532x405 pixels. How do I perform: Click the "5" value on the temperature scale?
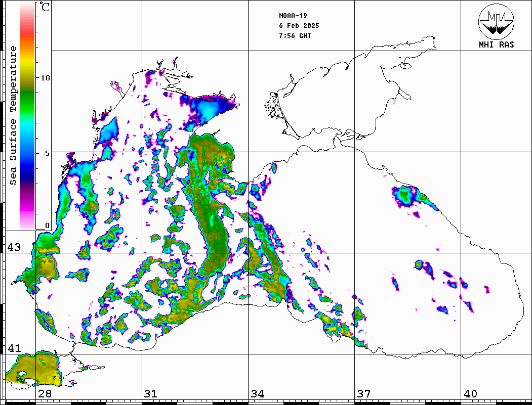click(48, 153)
